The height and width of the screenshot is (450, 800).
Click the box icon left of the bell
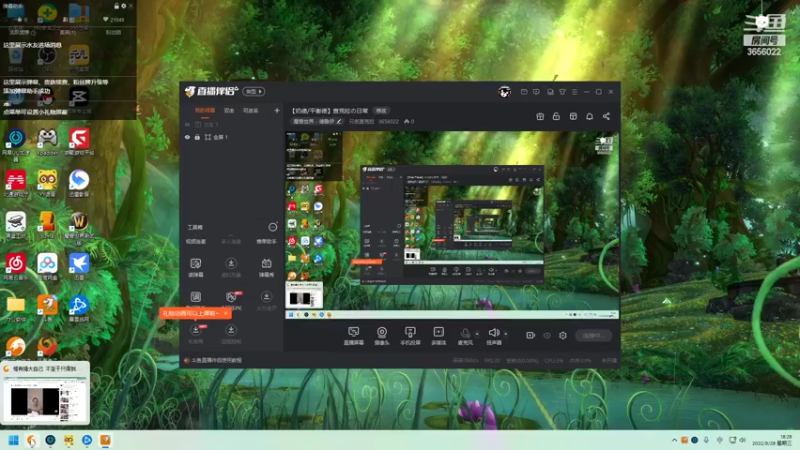(x=573, y=116)
